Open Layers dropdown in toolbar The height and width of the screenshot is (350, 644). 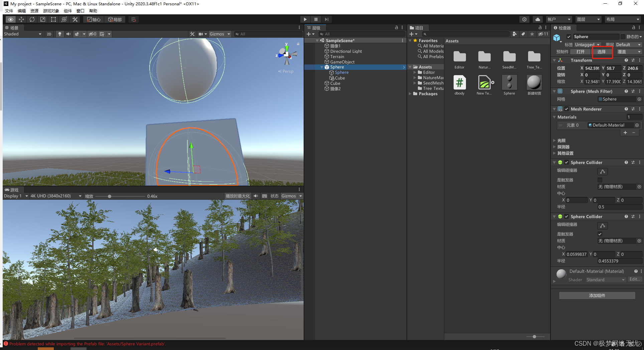coord(589,19)
